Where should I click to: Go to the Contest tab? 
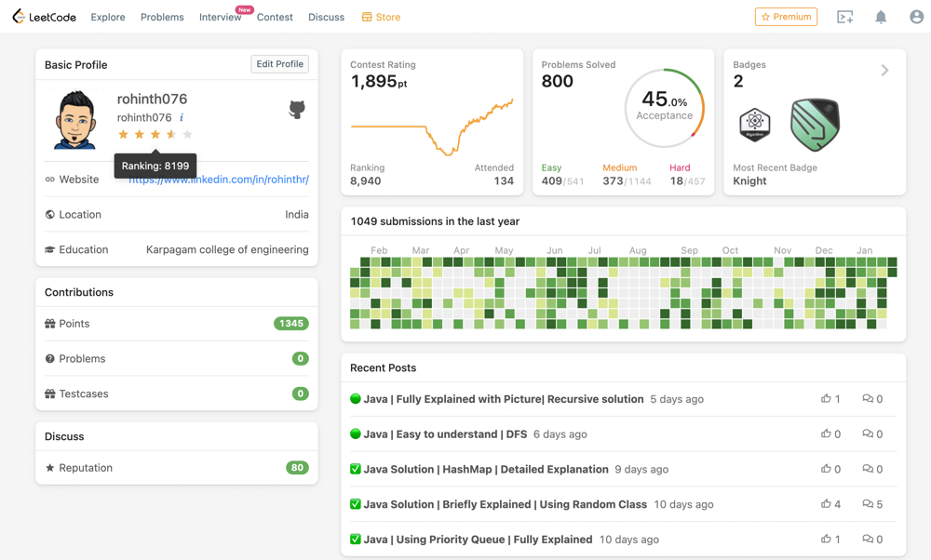(275, 17)
